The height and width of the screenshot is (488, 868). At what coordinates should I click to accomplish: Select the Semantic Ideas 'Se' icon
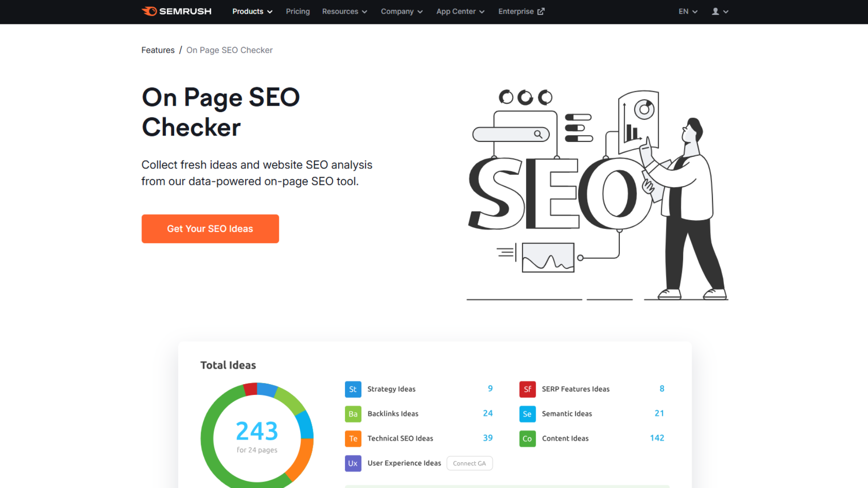pos(527,414)
